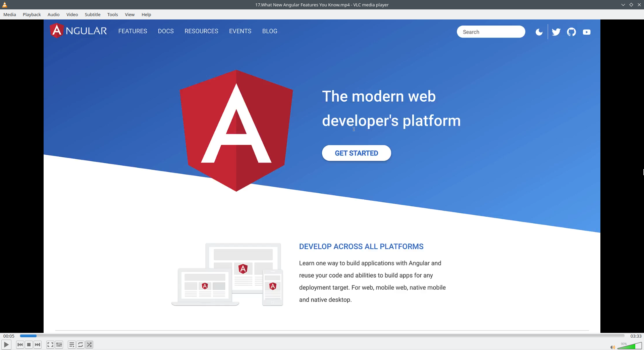Set volume on the green volume slider
Viewport: 644px width, 350px height.
[630, 346]
